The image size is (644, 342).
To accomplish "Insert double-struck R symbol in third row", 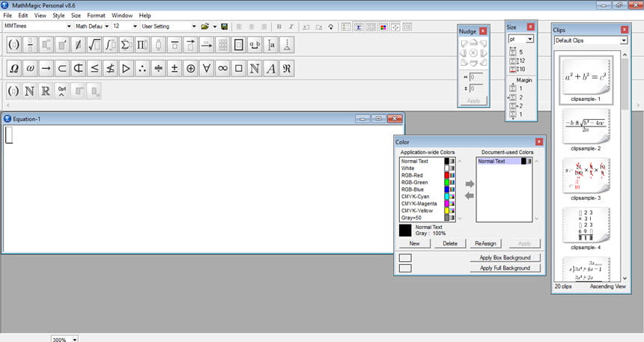I will pos(46,91).
